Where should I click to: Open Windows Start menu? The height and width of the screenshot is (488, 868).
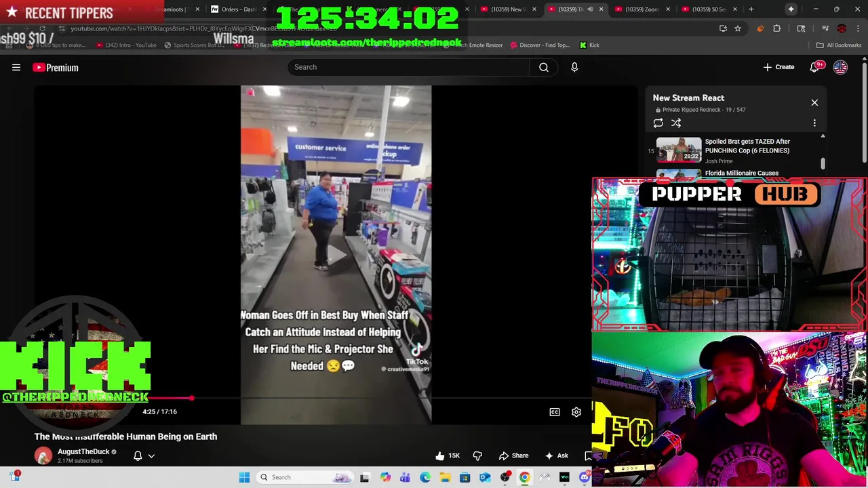[x=244, y=477]
